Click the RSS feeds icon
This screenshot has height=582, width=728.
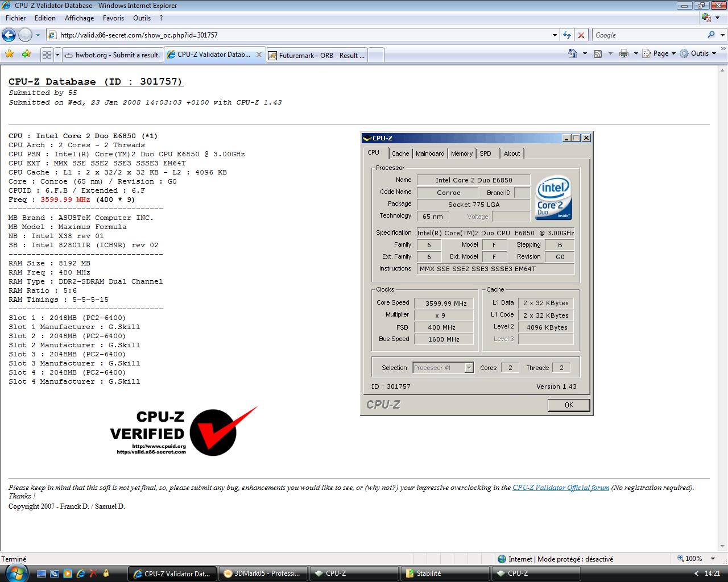(x=598, y=53)
